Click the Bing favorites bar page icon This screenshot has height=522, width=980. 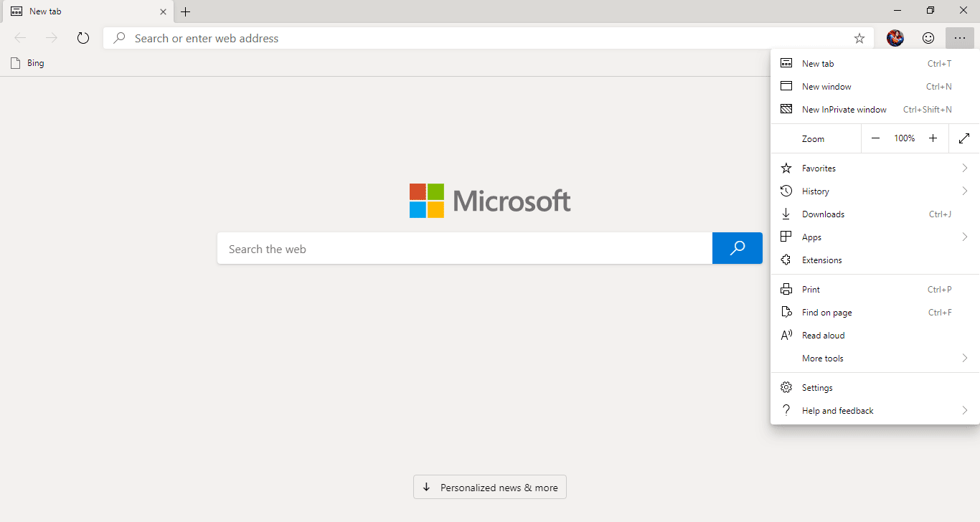coord(16,63)
